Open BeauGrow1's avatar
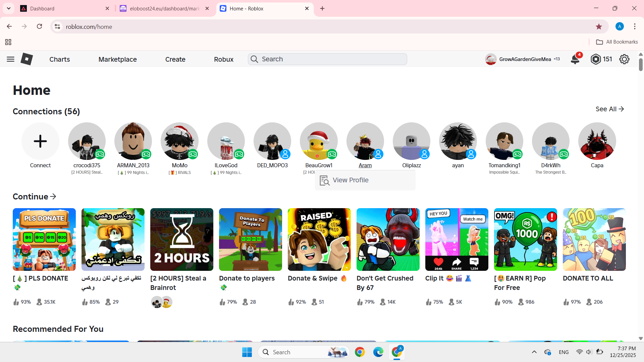Screen dimensions: 644x362 (x=319, y=141)
